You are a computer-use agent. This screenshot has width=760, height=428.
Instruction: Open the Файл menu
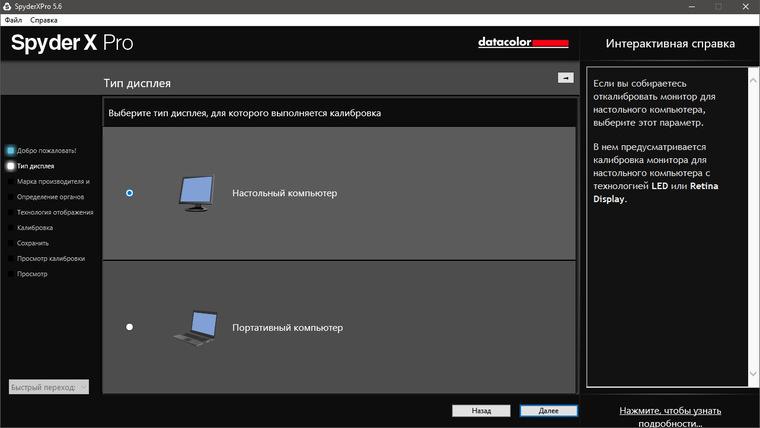pyautogui.click(x=14, y=20)
